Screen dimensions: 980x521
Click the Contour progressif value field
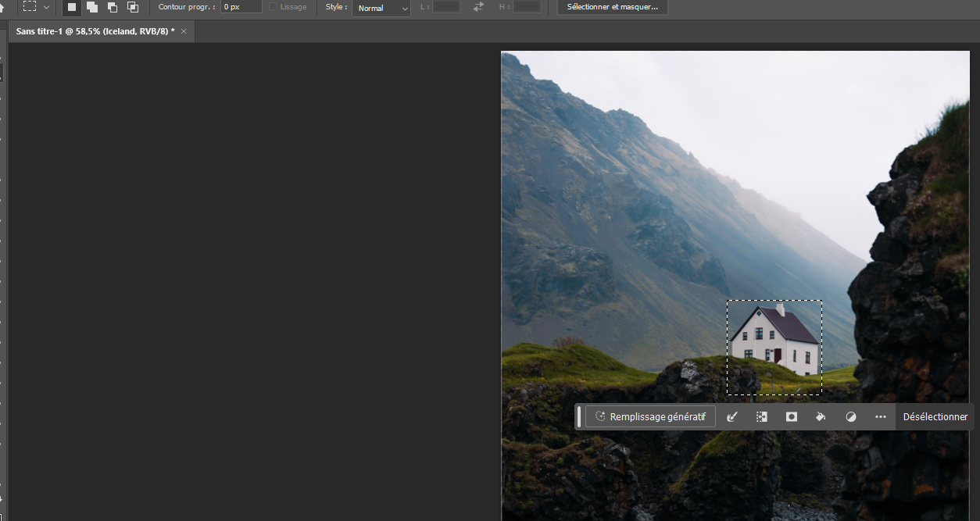tap(240, 7)
